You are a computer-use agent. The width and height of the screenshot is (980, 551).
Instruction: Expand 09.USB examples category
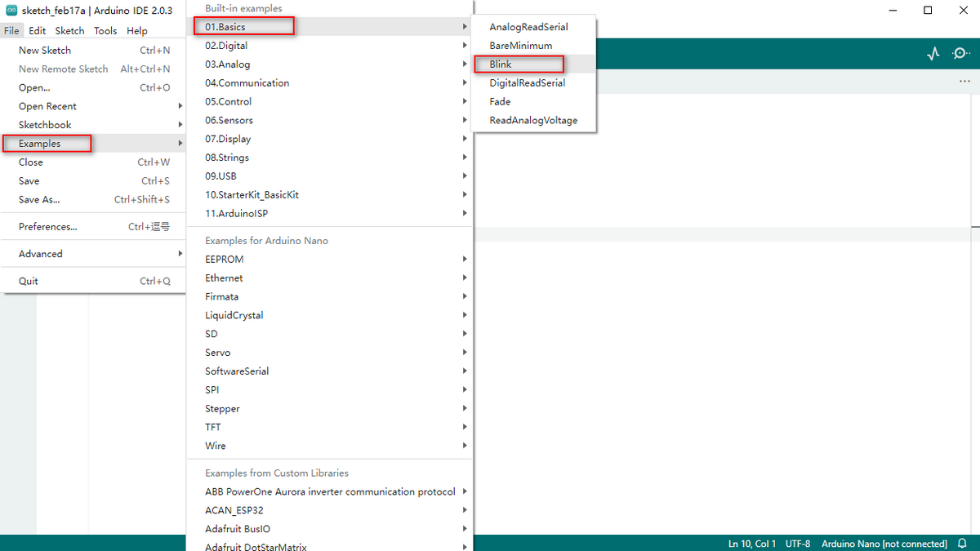[x=330, y=176]
